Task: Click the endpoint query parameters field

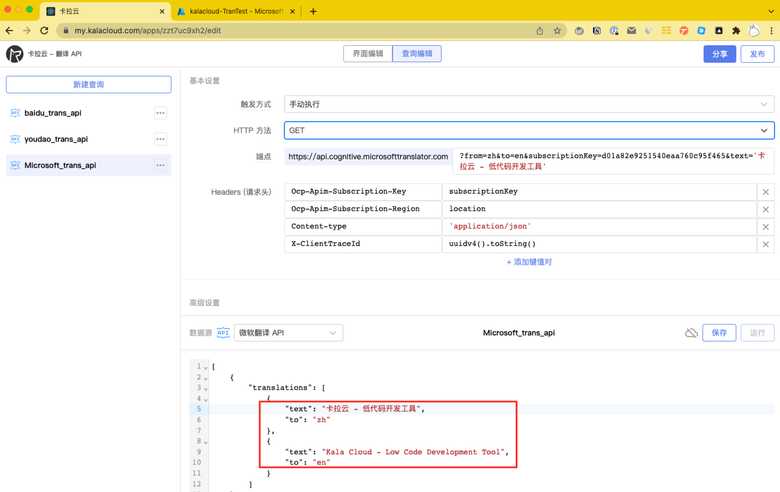Action: coord(613,161)
